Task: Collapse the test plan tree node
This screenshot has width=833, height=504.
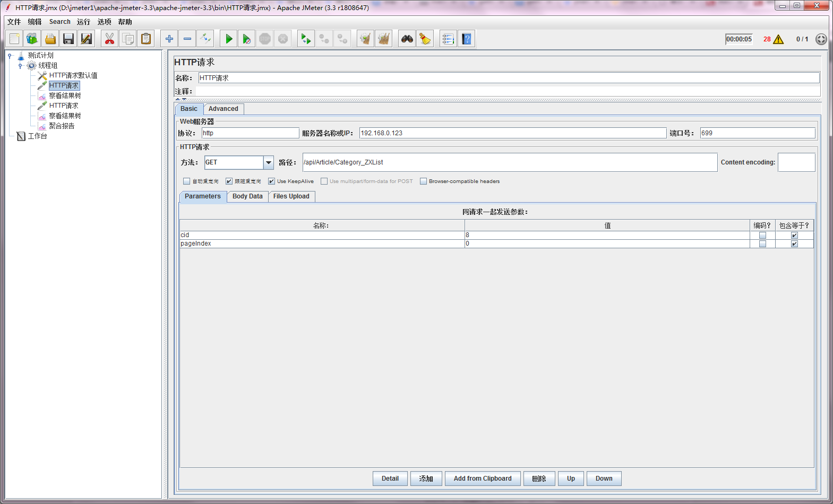Action: [10, 56]
